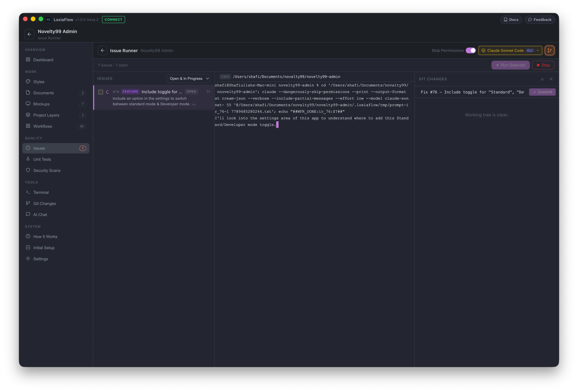Click the Workflows count badge 54

coord(82,126)
